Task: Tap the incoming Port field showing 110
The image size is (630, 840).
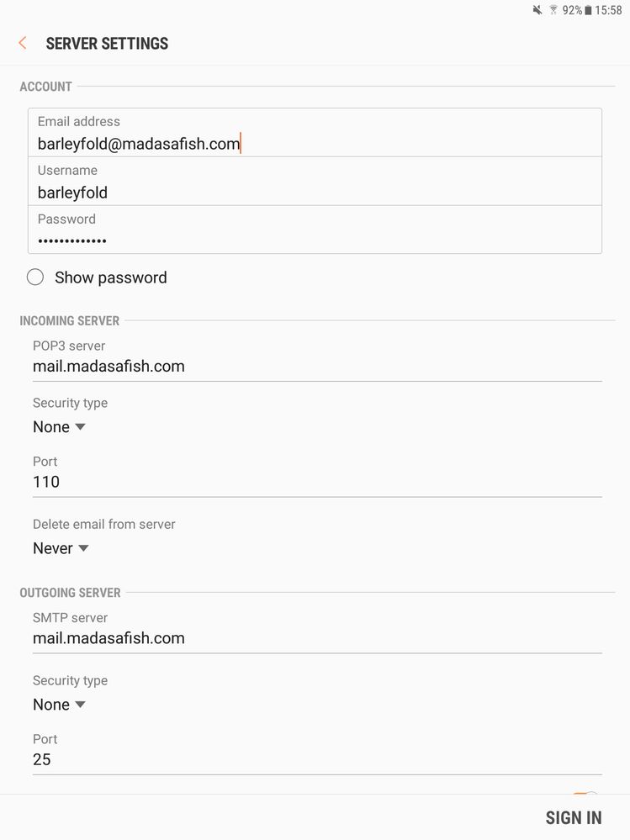Action: coord(316,482)
